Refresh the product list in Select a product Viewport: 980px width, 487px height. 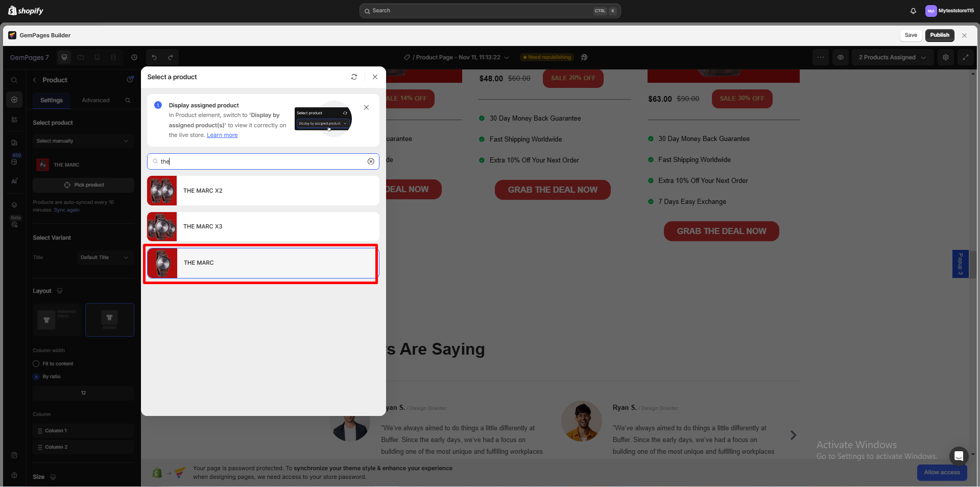coord(354,77)
